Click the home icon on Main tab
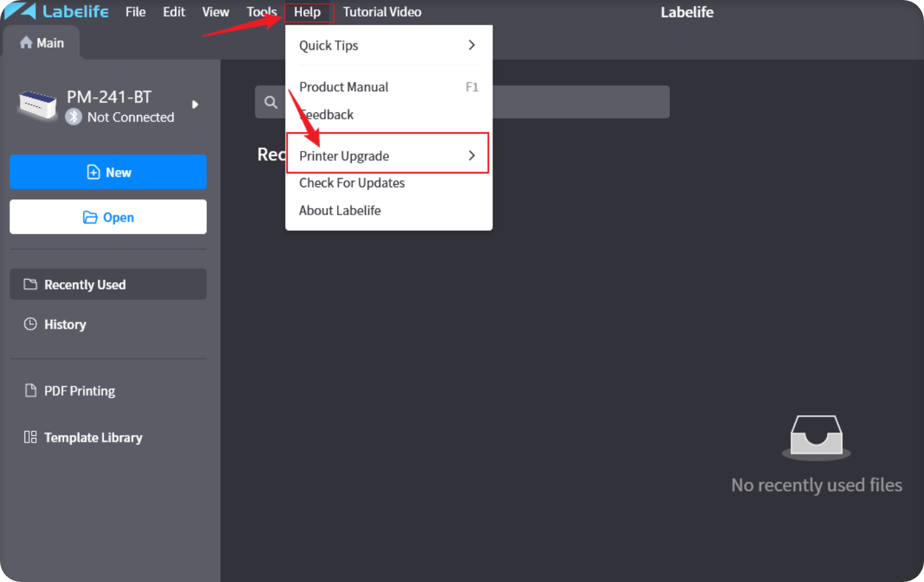Image resolution: width=924 pixels, height=582 pixels. tap(26, 43)
